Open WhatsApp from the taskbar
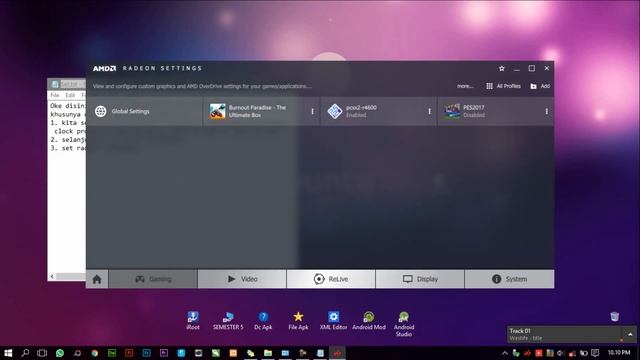640x360 pixels. (60, 353)
